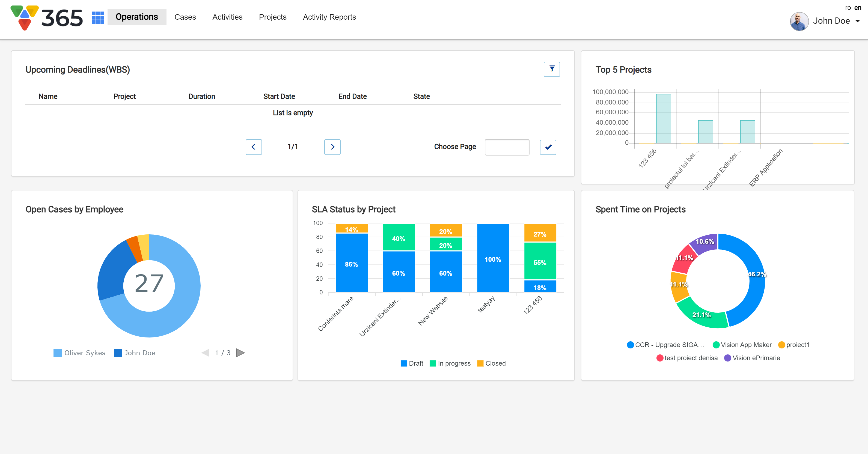Image resolution: width=868 pixels, height=454 pixels.
Task: Toggle John Doe legend series in pie
Action: coord(135,353)
